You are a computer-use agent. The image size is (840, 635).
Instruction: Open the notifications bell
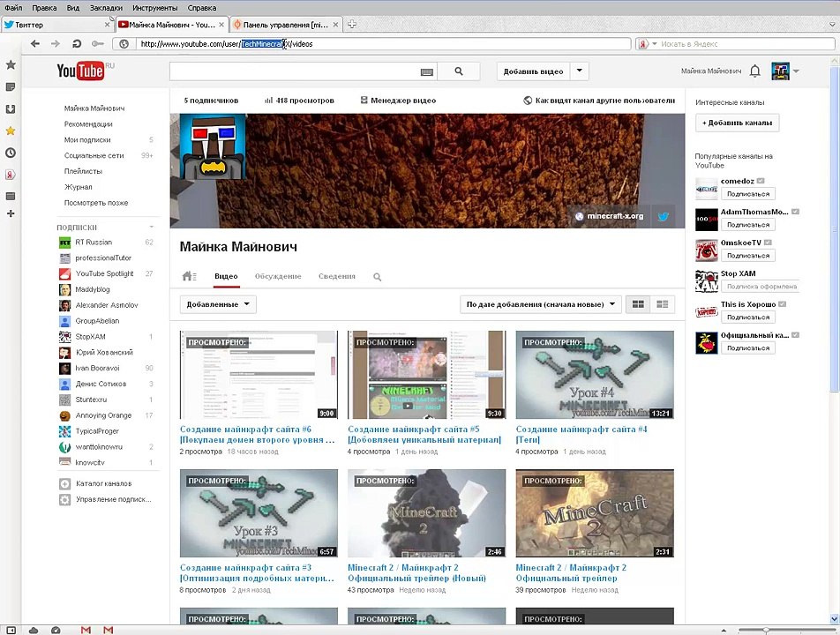(x=755, y=71)
